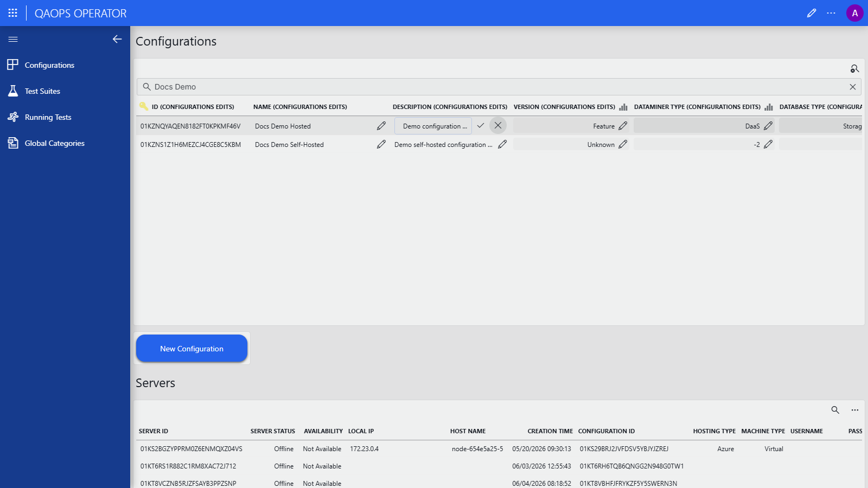868x488 pixels.
Task: Open the header more options ellipsis
Action: click(831, 13)
